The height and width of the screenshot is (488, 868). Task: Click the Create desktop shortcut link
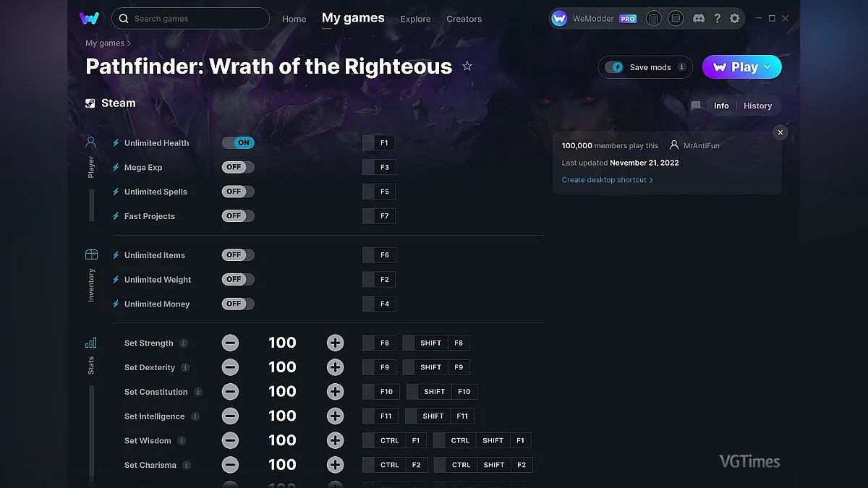[x=606, y=179]
